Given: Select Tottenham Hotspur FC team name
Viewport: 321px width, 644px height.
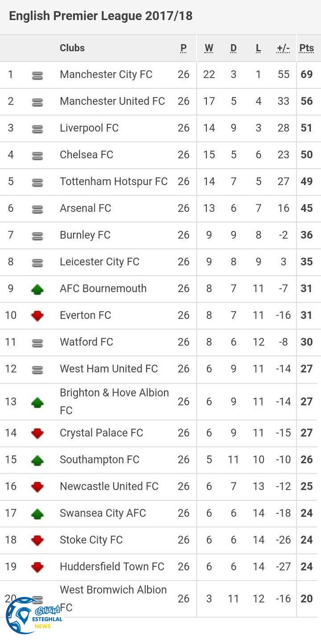Looking at the screenshot, I should tap(114, 182).
